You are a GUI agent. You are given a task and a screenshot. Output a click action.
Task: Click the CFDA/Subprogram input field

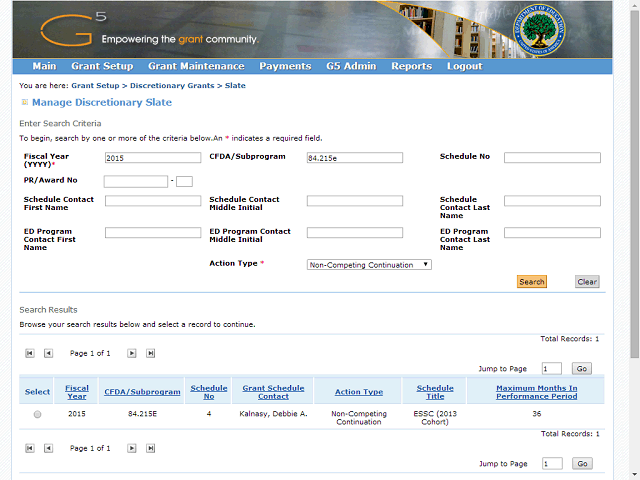[x=355, y=158]
